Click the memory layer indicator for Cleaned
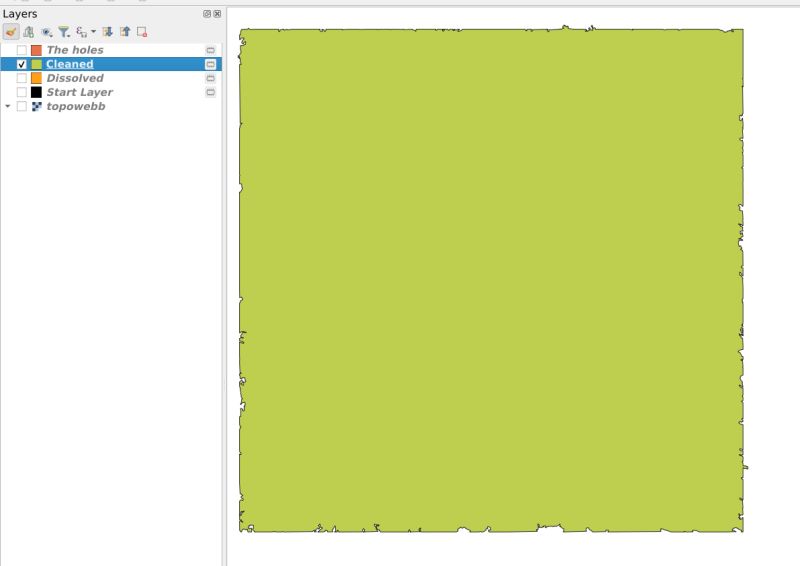Image resolution: width=800 pixels, height=566 pixels. (x=211, y=64)
